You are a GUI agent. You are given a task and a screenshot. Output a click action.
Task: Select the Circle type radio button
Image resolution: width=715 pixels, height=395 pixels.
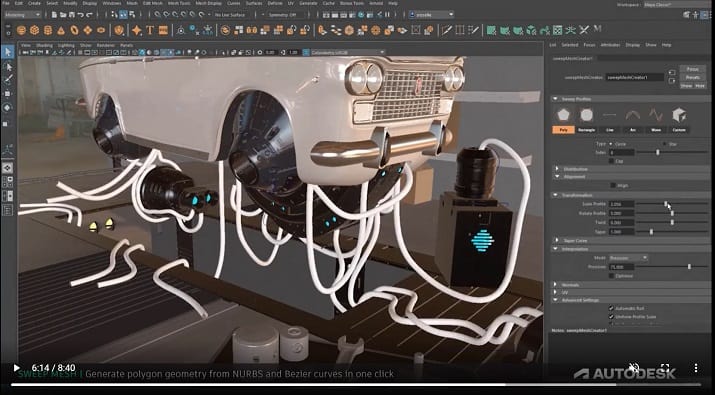click(x=611, y=144)
